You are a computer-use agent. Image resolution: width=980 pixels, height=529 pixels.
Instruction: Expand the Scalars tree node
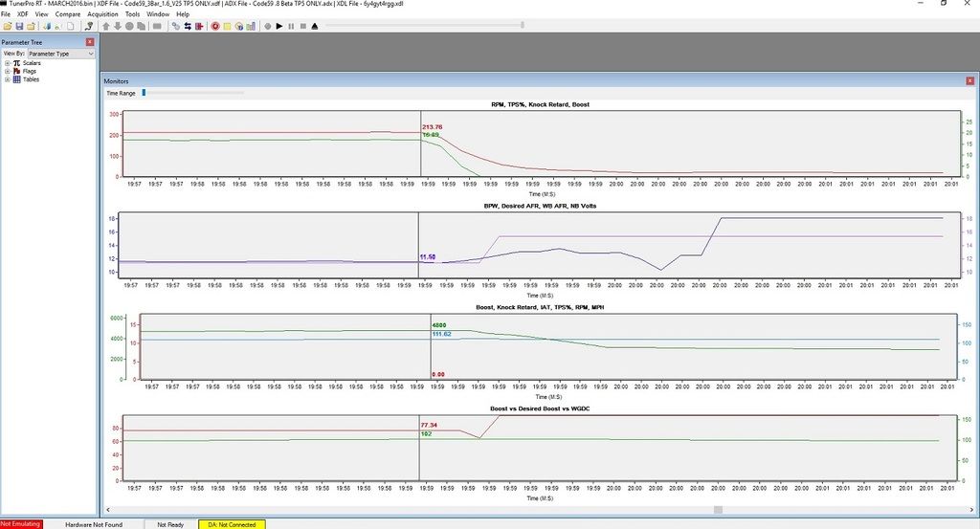[8, 63]
